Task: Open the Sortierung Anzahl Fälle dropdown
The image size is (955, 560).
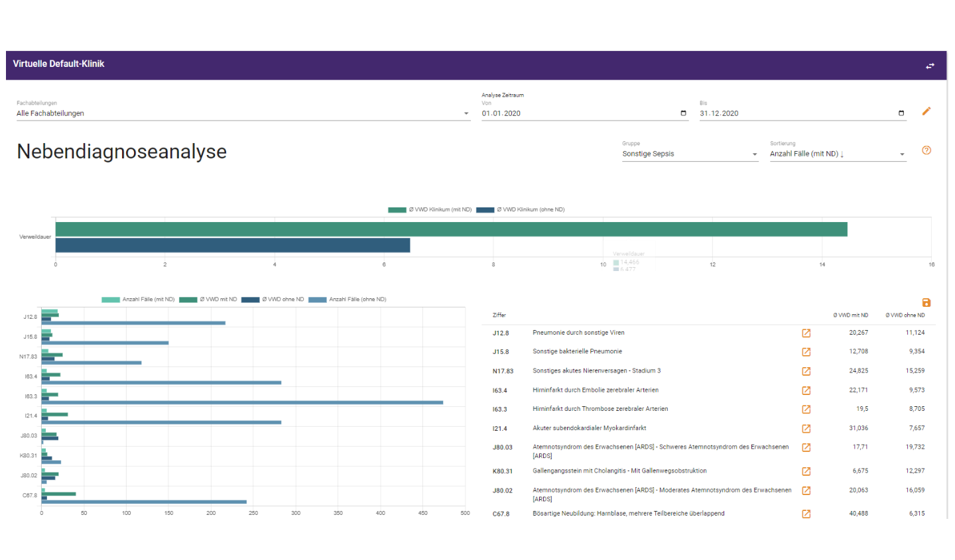Action: tap(838, 154)
